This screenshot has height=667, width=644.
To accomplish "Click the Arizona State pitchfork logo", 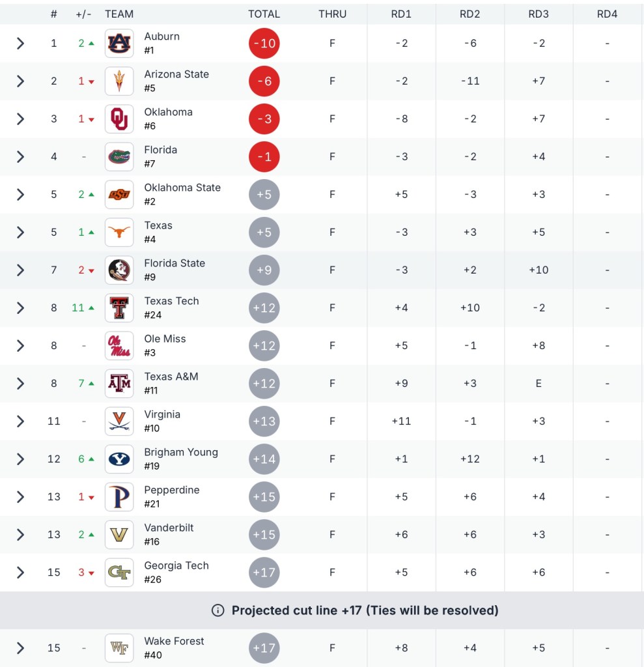I will coord(119,81).
